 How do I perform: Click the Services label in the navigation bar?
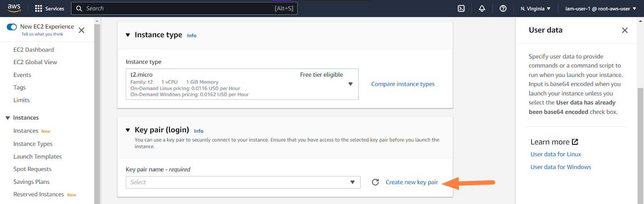click(x=55, y=8)
